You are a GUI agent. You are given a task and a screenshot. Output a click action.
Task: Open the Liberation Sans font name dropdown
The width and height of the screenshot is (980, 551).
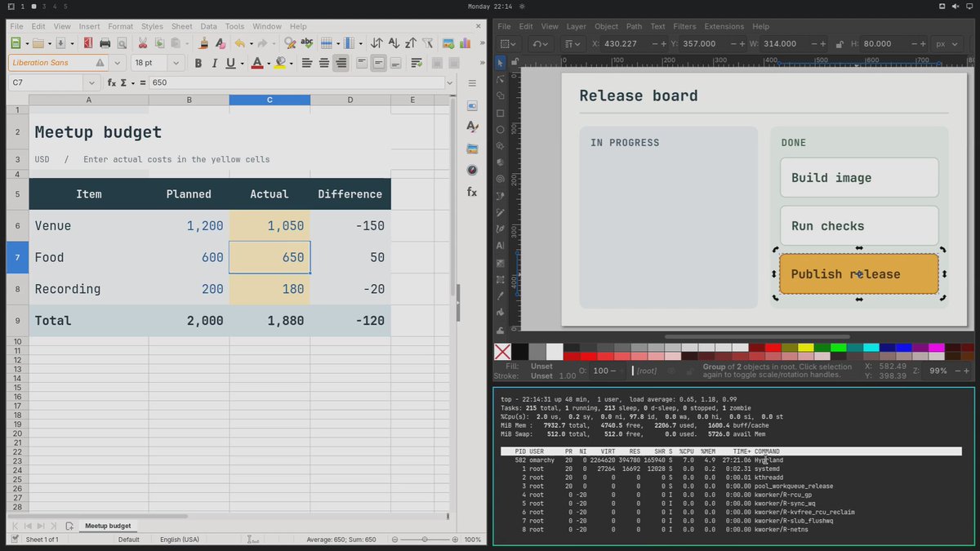117,63
